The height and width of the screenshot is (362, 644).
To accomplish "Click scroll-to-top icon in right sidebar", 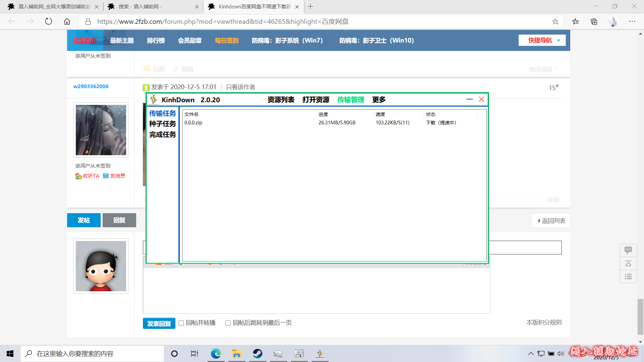I will click(628, 263).
